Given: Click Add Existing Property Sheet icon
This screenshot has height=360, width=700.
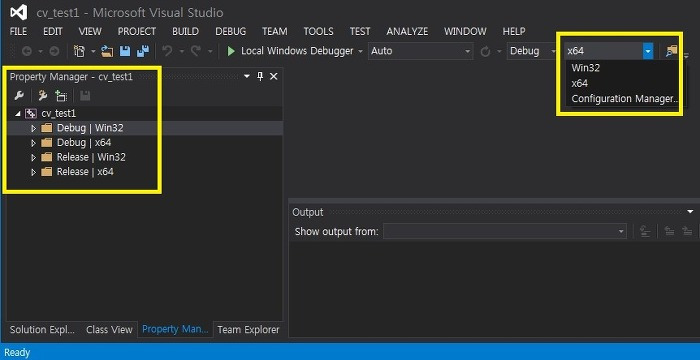Looking at the screenshot, I should point(61,96).
